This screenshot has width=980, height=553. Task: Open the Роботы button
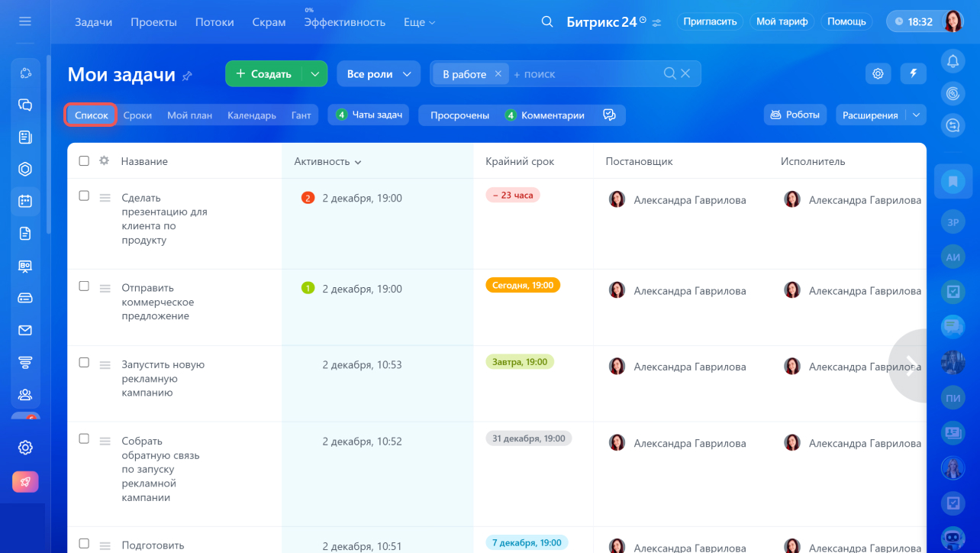click(795, 115)
